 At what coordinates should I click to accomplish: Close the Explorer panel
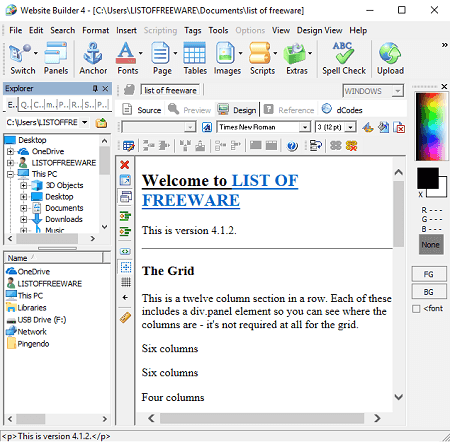(x=105, y=88)
